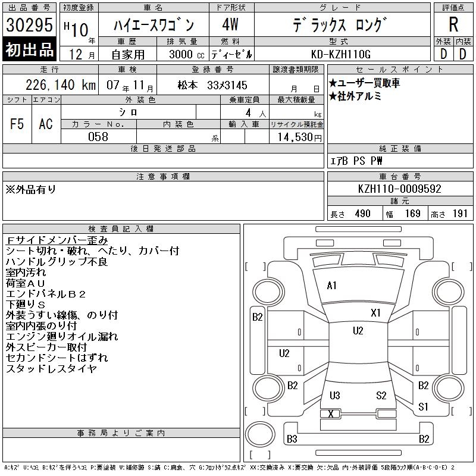This screenshot has width=476, height=476.
Task: Select the ※外品有り caution note
Action: pos(31,189)
